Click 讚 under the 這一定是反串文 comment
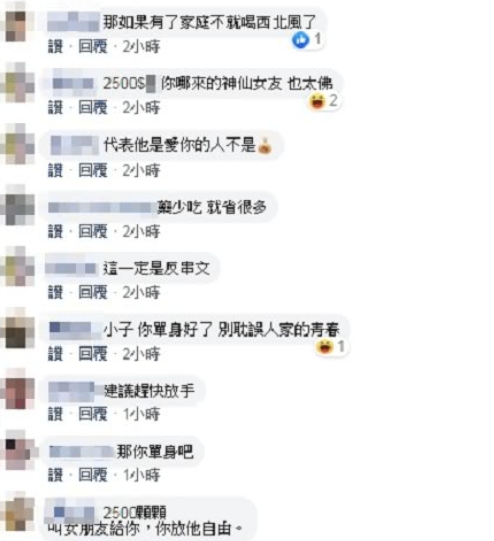 coord(55,293)
